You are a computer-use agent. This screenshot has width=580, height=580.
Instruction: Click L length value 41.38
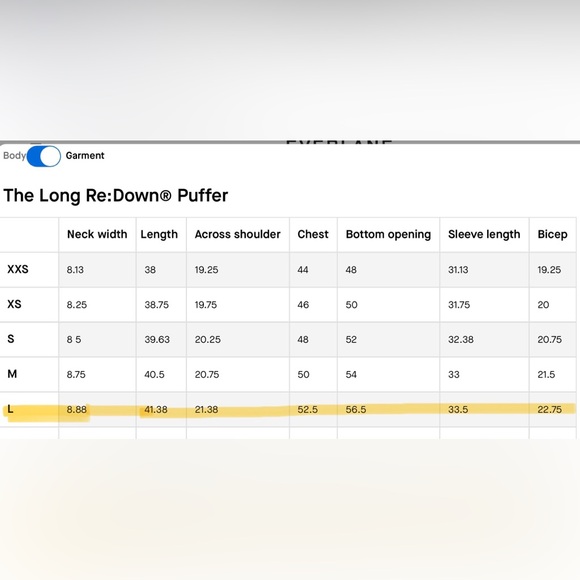pos(156,409)
